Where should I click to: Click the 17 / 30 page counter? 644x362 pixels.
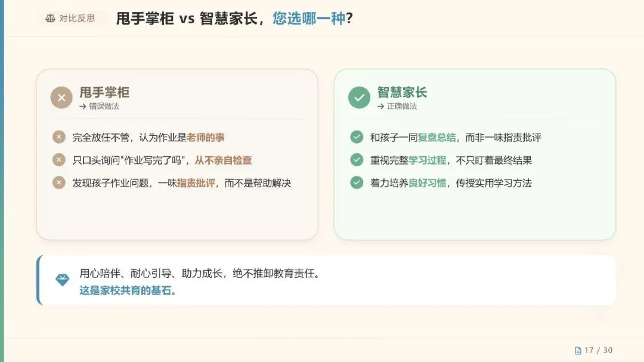tap(599, 351)
